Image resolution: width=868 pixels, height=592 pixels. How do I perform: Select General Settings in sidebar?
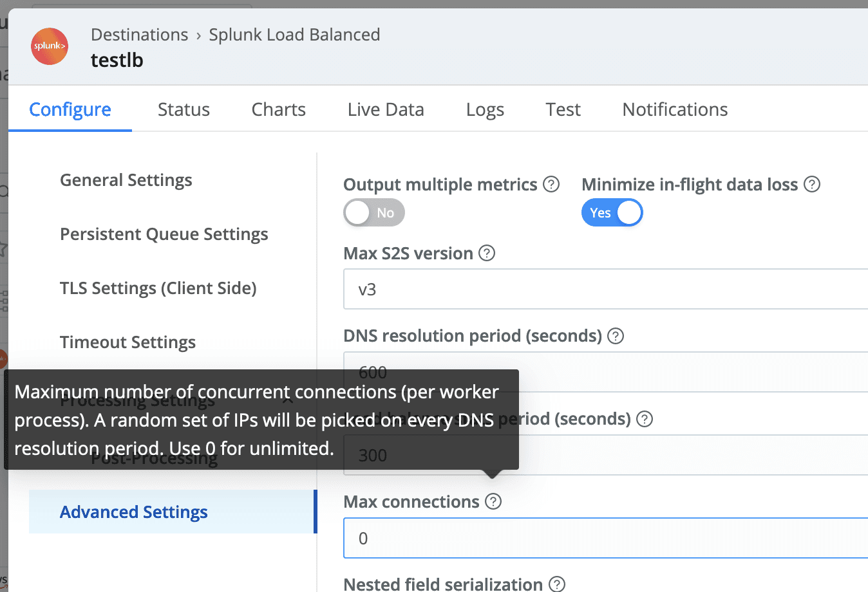click(x=126, y=180)
